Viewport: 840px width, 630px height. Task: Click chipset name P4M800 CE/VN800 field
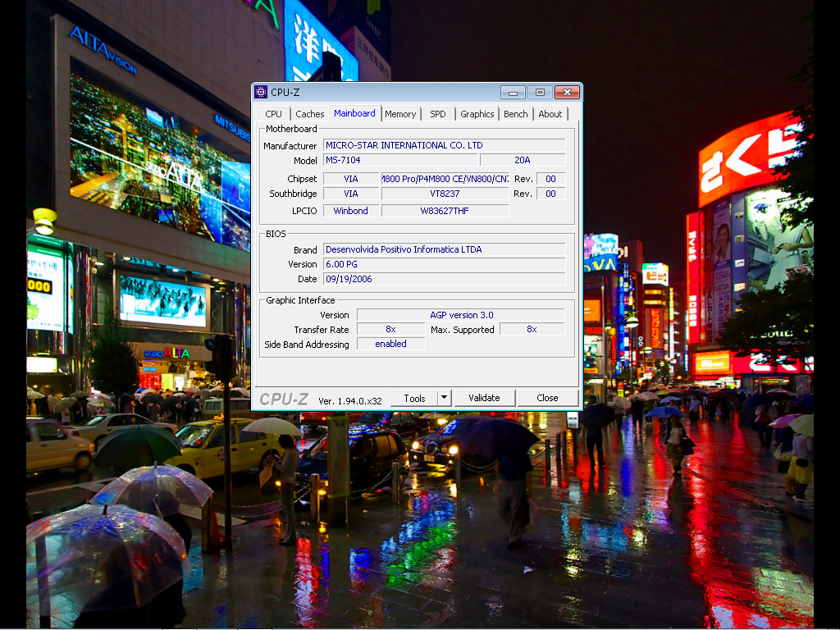click(x=445, y=179)
